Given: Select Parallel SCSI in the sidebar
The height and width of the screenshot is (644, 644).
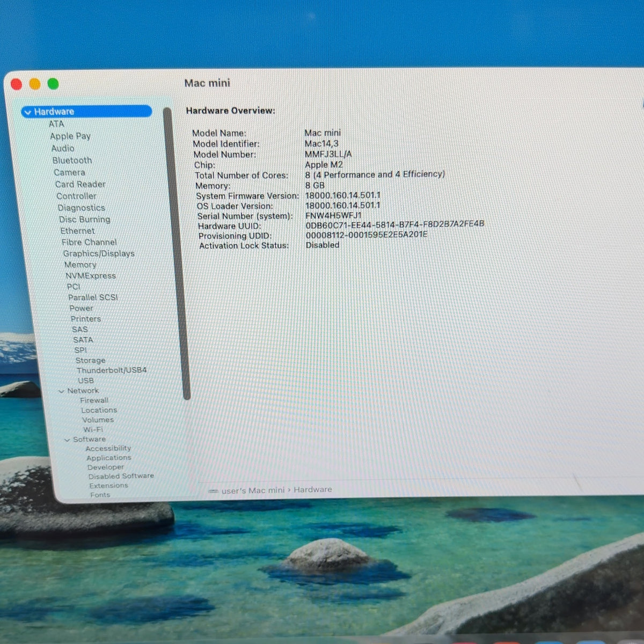Looking at the screenshot, I should tap(92, 297).
